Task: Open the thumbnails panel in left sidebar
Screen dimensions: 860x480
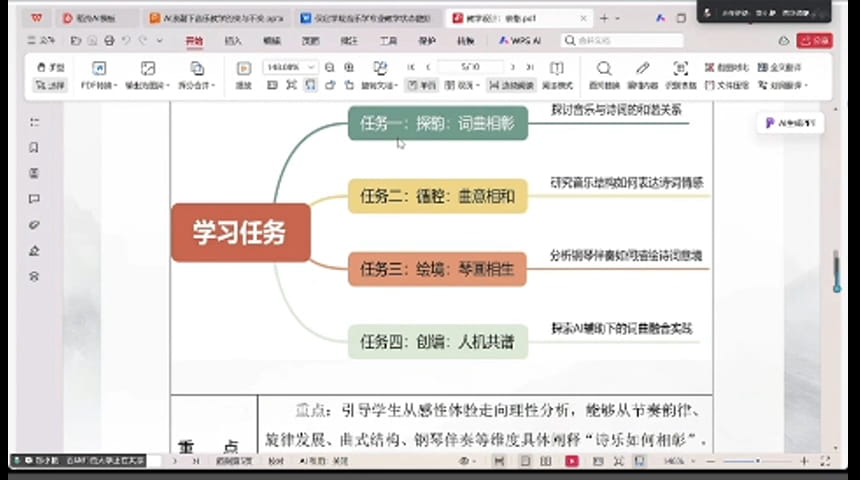Action: (34, 173)
